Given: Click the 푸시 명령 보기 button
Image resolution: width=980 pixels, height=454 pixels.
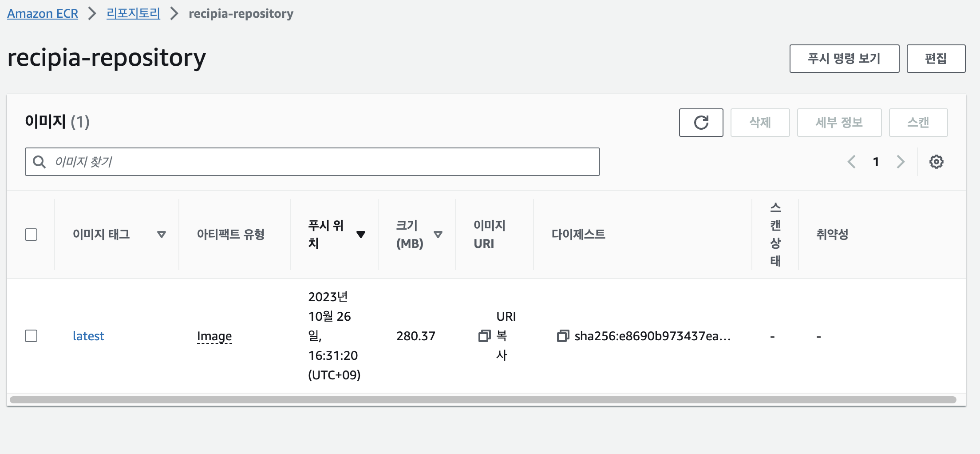Looking at the screenshot, I should click(844, 58).
